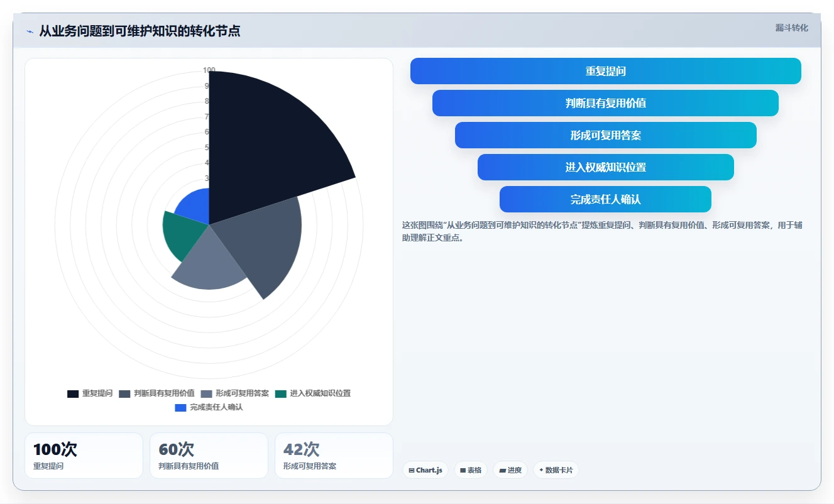
Task: Click the 表格 tag chip
Action: pyautogui.click(x=471, y=470)
